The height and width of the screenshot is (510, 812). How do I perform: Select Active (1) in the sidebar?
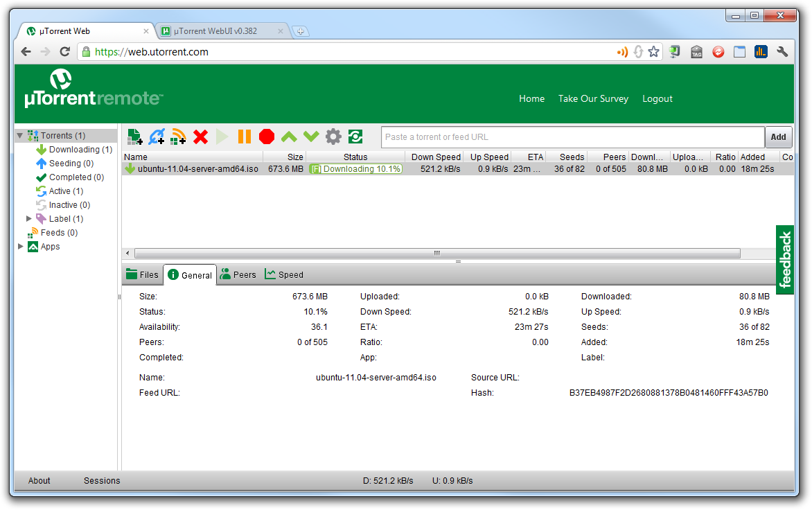coord(60,191)
